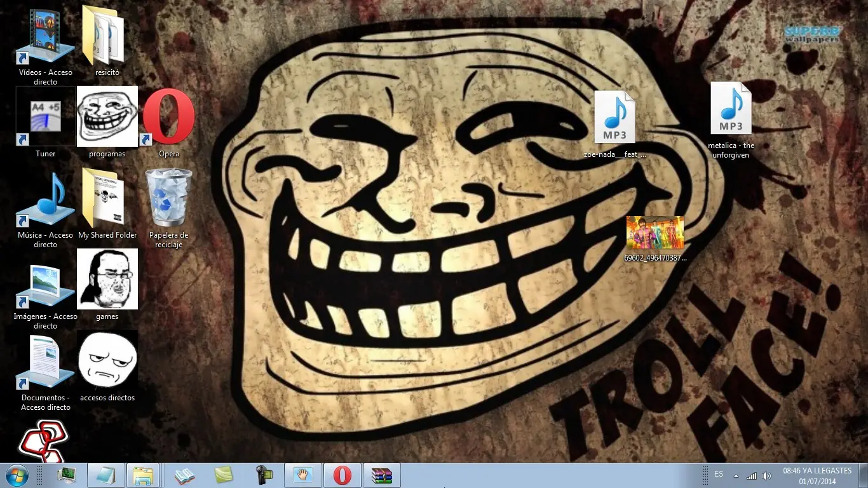Click the ES language indicator
868x488 pixels.
tap(719, 474)
